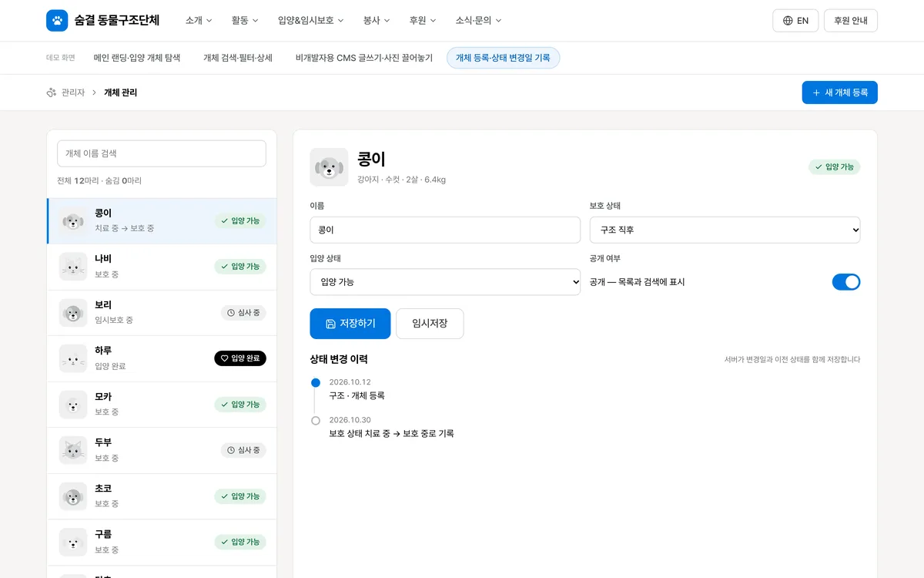924x578 pixels.
Task: Select 나비 name in animal list
Action: click(x=103, y=259)
